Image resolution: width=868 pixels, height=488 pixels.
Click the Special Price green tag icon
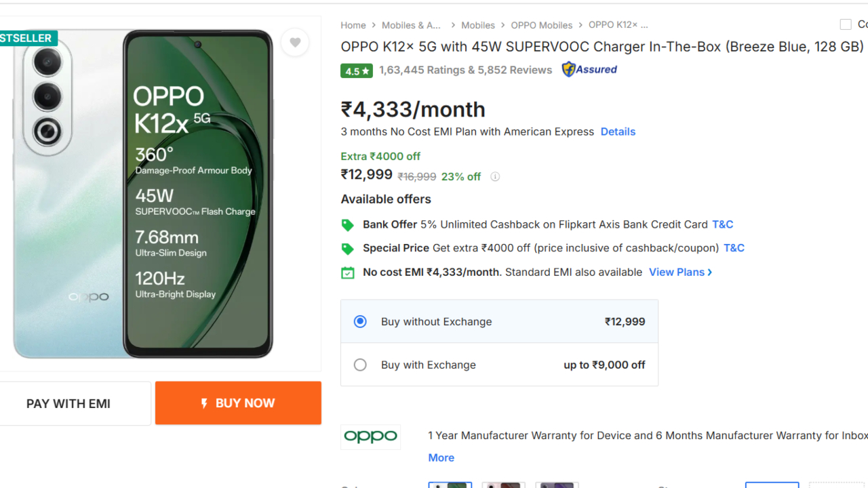pos(348,249)
